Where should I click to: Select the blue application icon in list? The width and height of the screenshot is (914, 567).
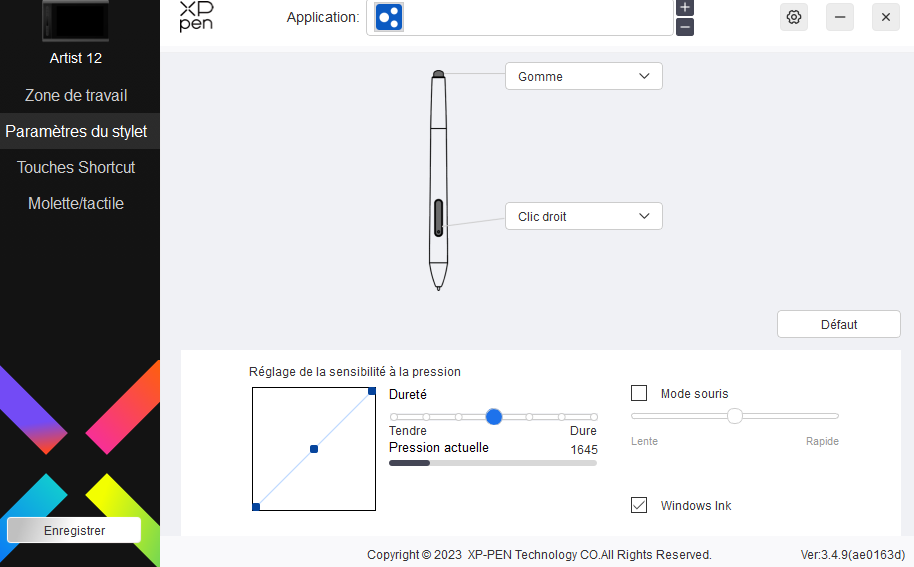pyautogui.click(x=389, y=17)
